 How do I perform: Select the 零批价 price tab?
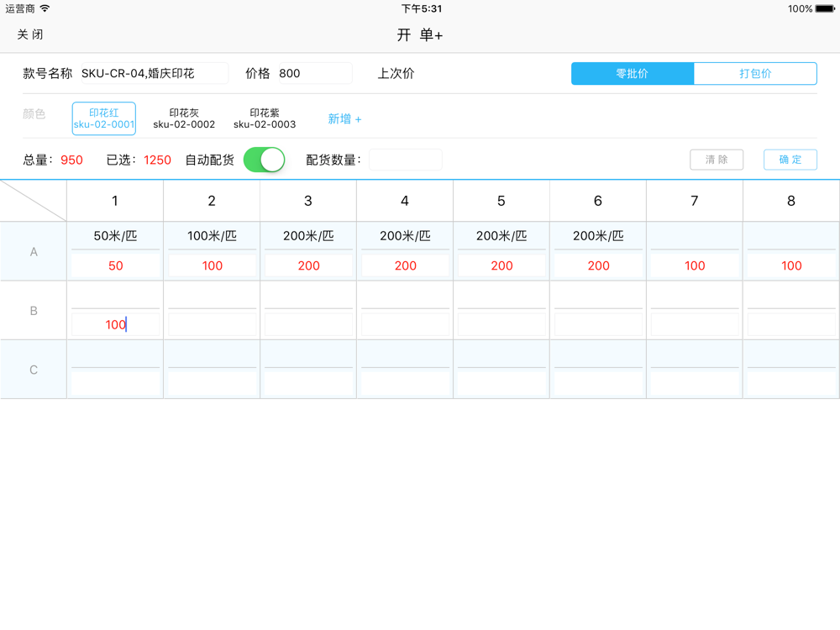633,73
